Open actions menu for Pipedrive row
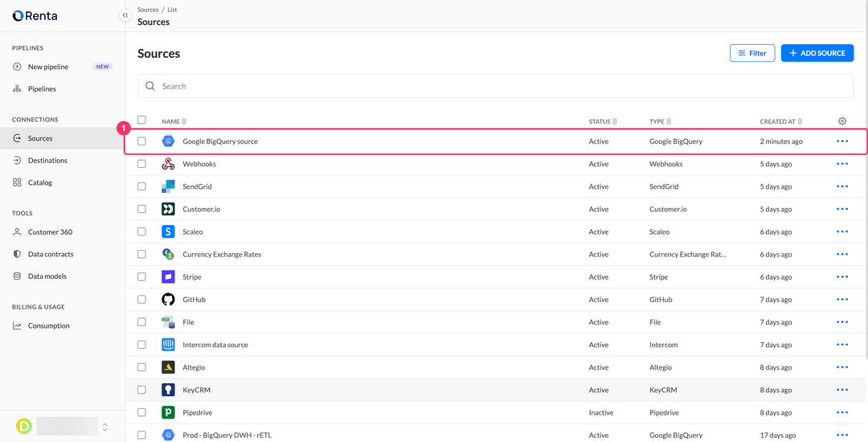This screenshot has width=868, height=442. coord(842,412)
